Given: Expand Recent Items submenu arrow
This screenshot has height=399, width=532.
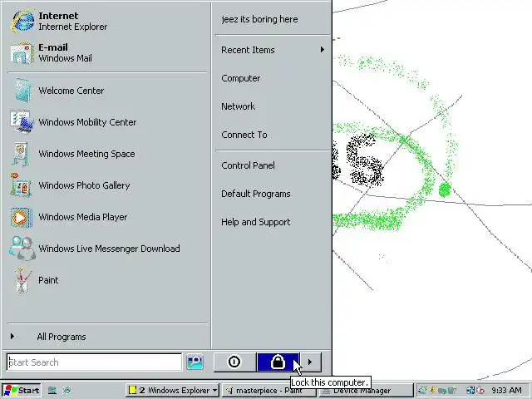Looking at the screenshot, I should (x=322, y=50).
